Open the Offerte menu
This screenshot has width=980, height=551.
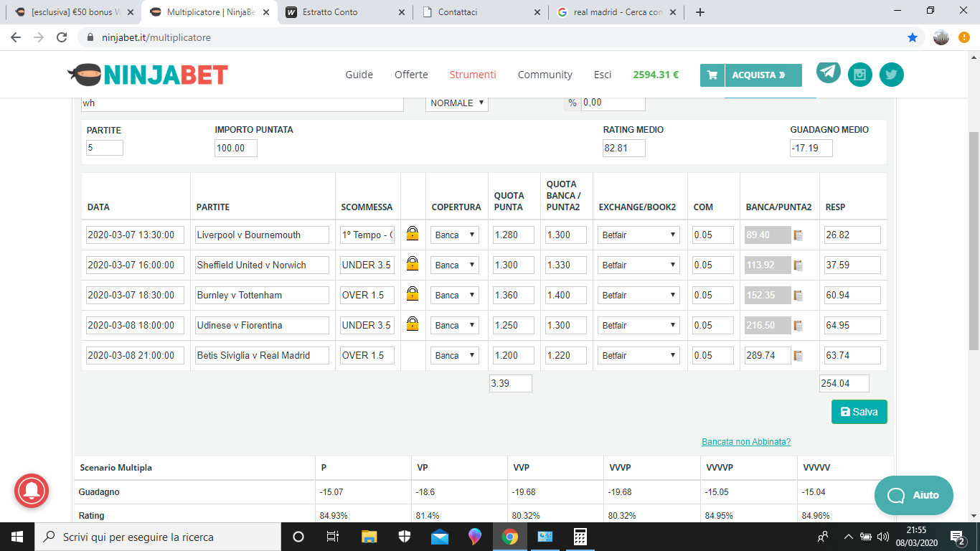[411, 75]
